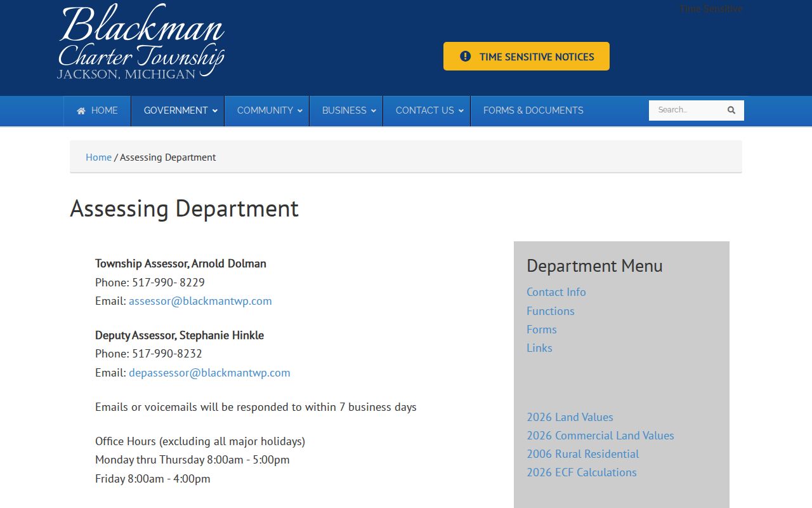The image size is (812, 508).
Task: Expand the Contact Us menu chevron
Action: pyautogui.click(x=461, y=111)
